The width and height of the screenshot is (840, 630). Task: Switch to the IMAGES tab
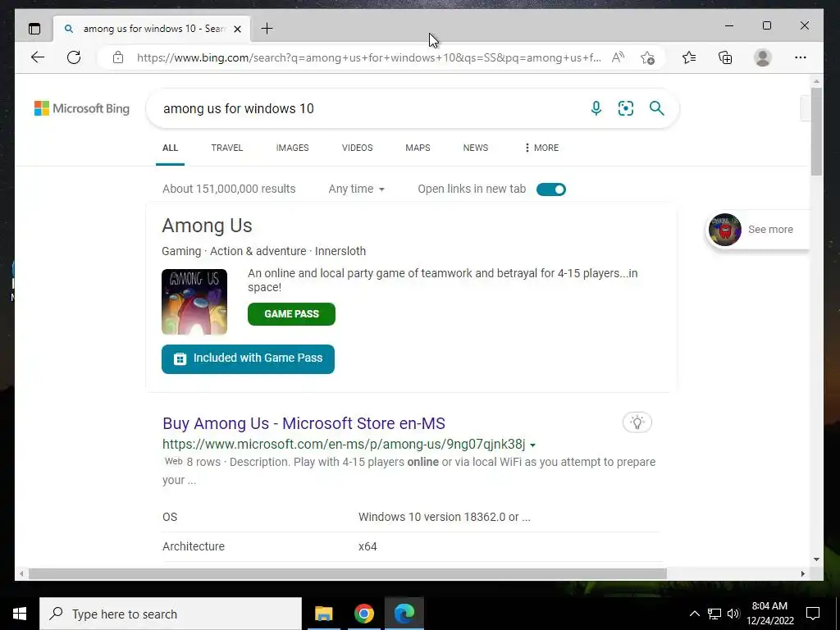coord(293,148)
